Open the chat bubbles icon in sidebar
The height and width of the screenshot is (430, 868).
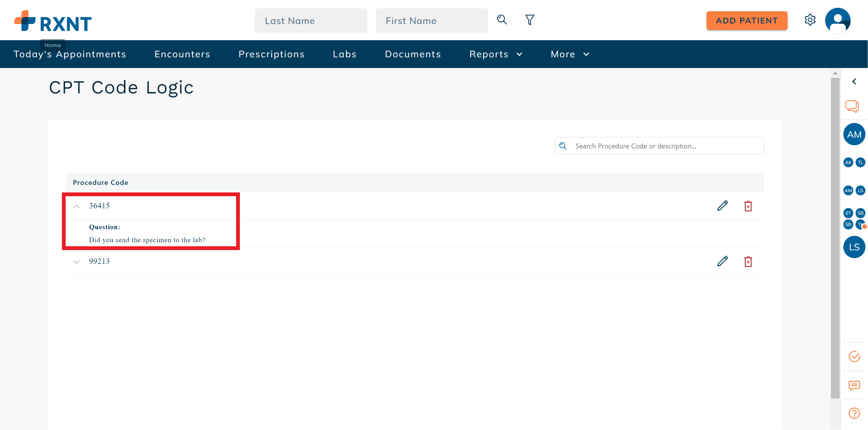[x=852, y=106]
